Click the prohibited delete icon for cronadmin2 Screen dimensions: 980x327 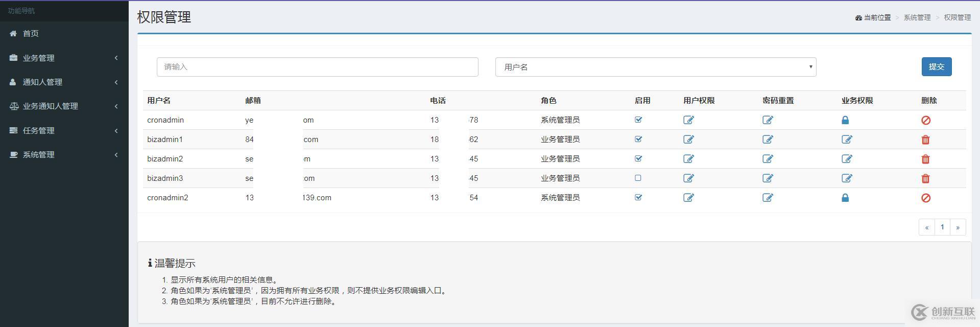tap(925, 198)
